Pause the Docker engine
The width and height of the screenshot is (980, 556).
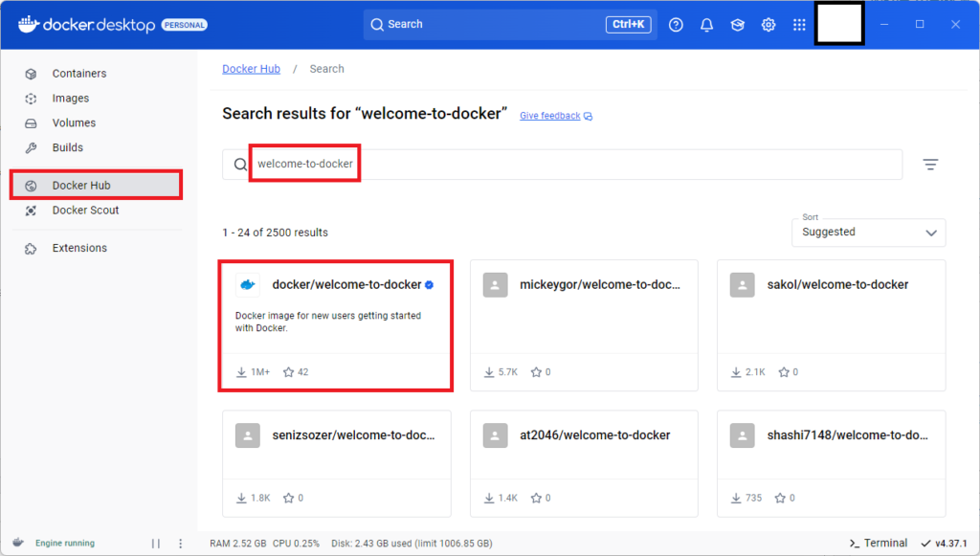tap(156, 544)
